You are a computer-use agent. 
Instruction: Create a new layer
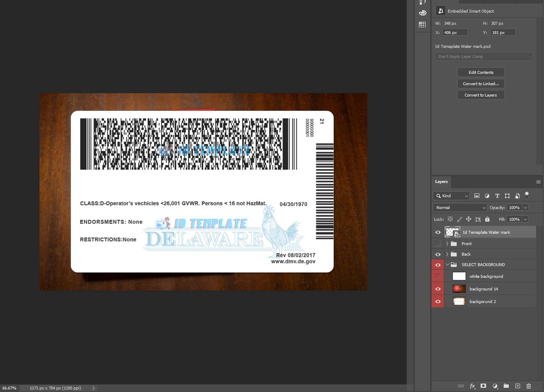[x=518, y=386]
